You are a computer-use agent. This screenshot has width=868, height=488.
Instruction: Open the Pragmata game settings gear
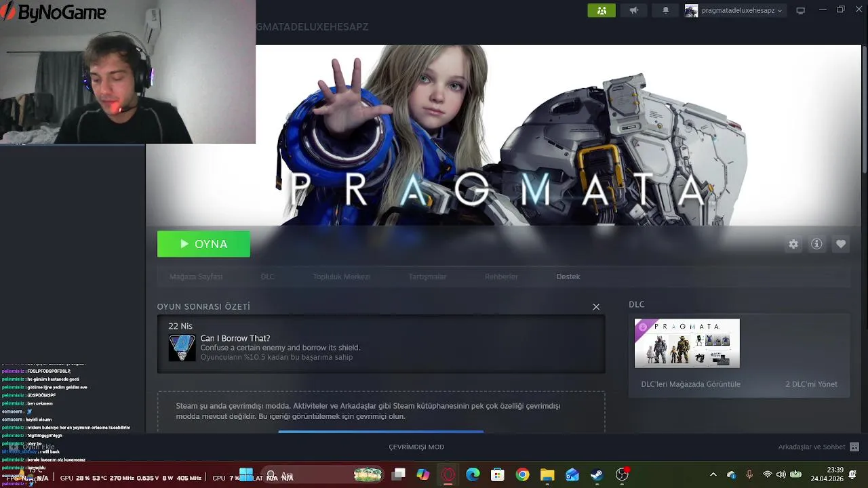793,244
